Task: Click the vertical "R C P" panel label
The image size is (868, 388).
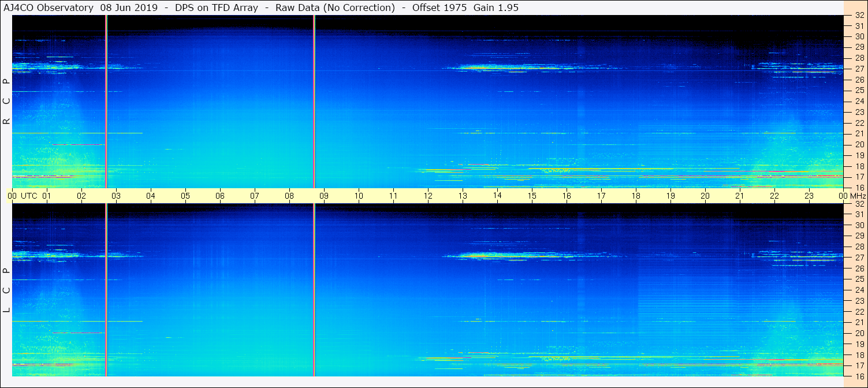Action: (7, 102)
